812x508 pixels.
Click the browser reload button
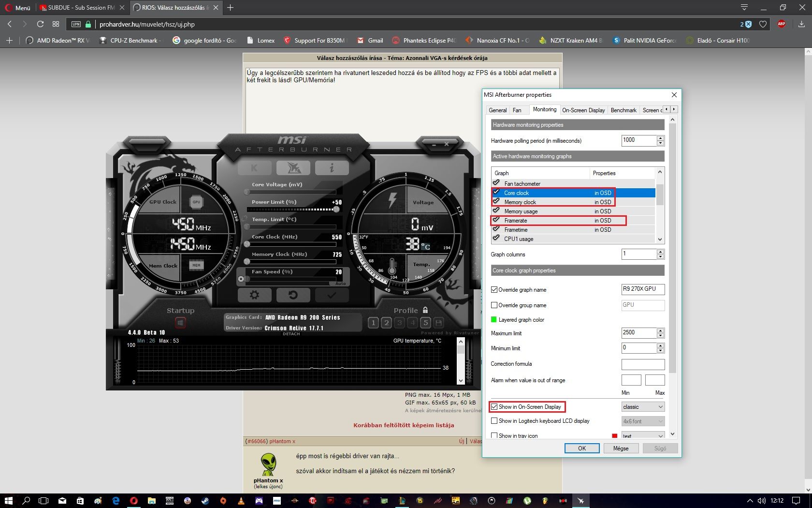coord(41,24)
